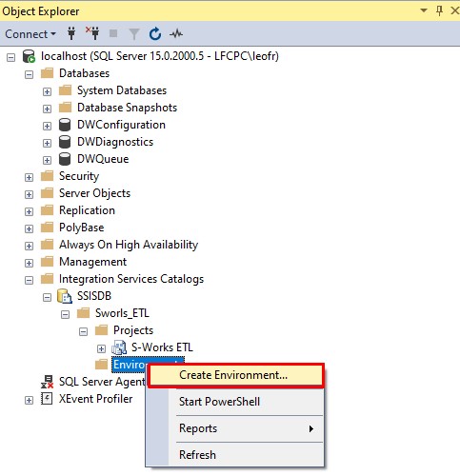
Task: Choose Start PowerShell from context menu
Action: click(x=235, y=402)
